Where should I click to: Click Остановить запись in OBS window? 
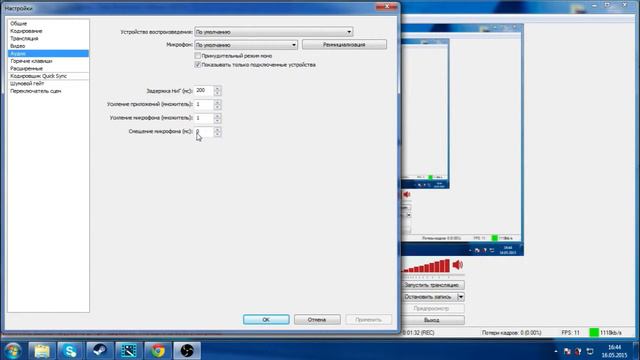429,297
